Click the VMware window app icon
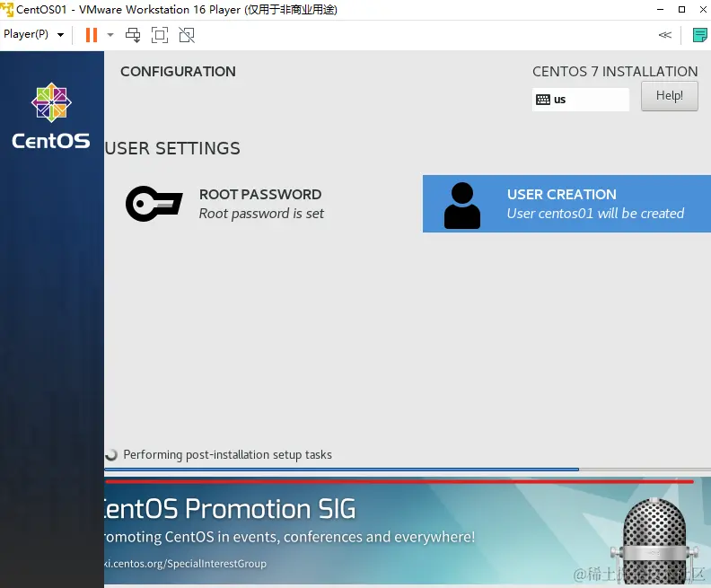 (7, 10)
